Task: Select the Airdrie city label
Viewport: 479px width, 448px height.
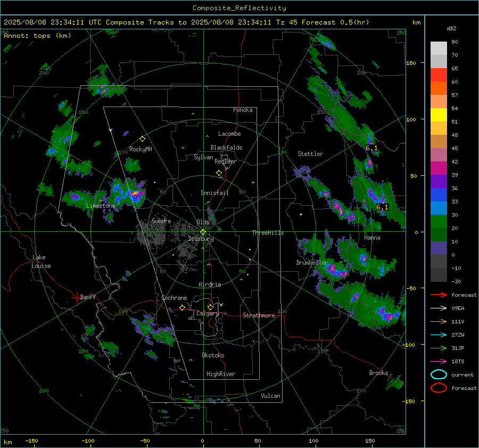Action: (x=210, y=284)
